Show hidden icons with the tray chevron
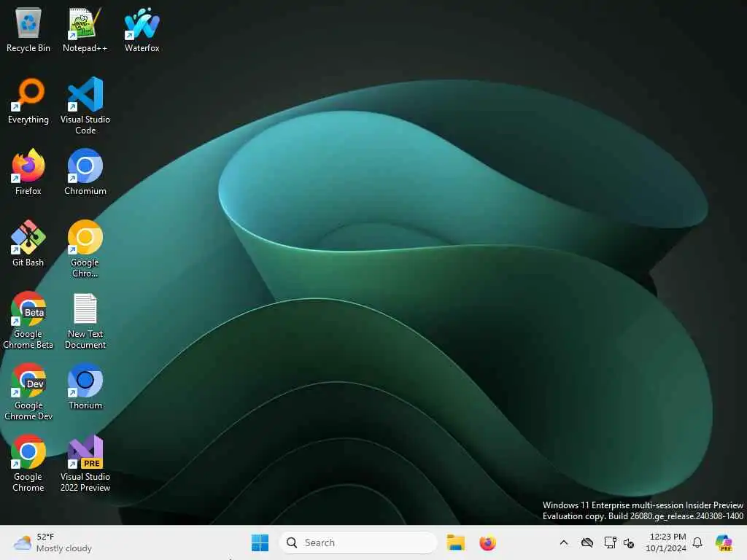This screenshot has width=747, height=560. [564, 542]
